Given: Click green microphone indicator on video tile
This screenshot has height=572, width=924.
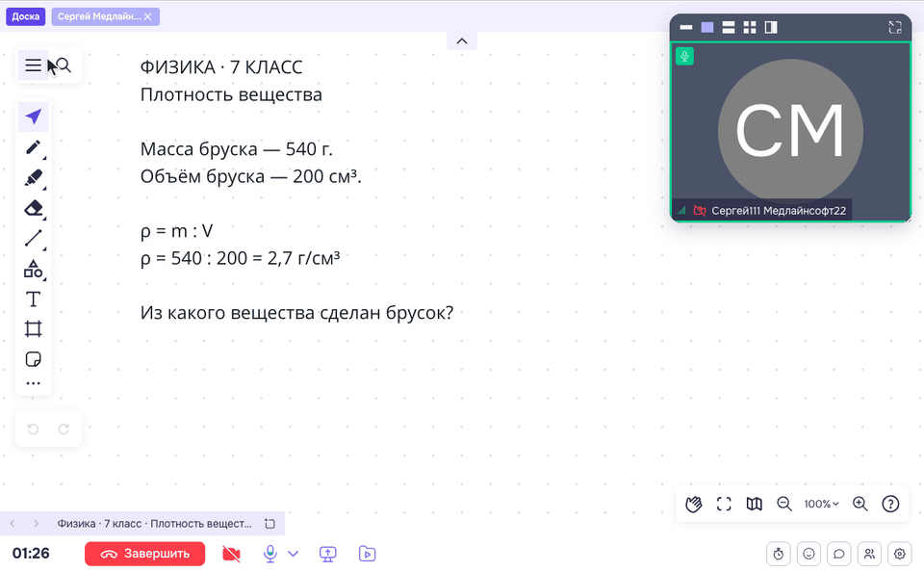Looking at the screenshot, I should click(x=684, y=57).
